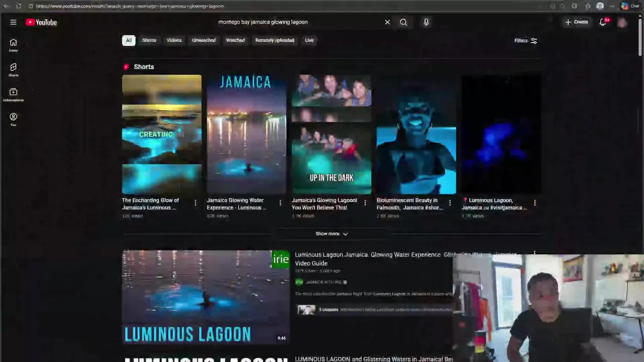
Task: Play the dark blue Luminous Lagoon short thumbnail
Action: (501, 135)
